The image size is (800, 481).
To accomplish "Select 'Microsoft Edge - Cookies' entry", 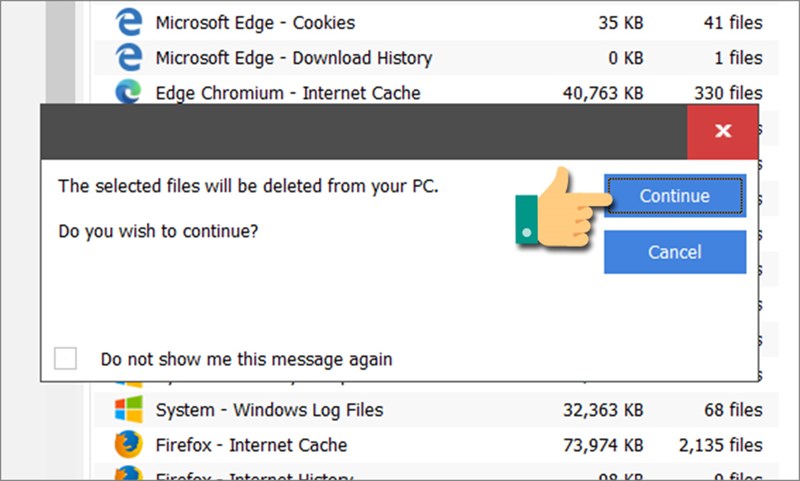I will [x=255, y=21].
